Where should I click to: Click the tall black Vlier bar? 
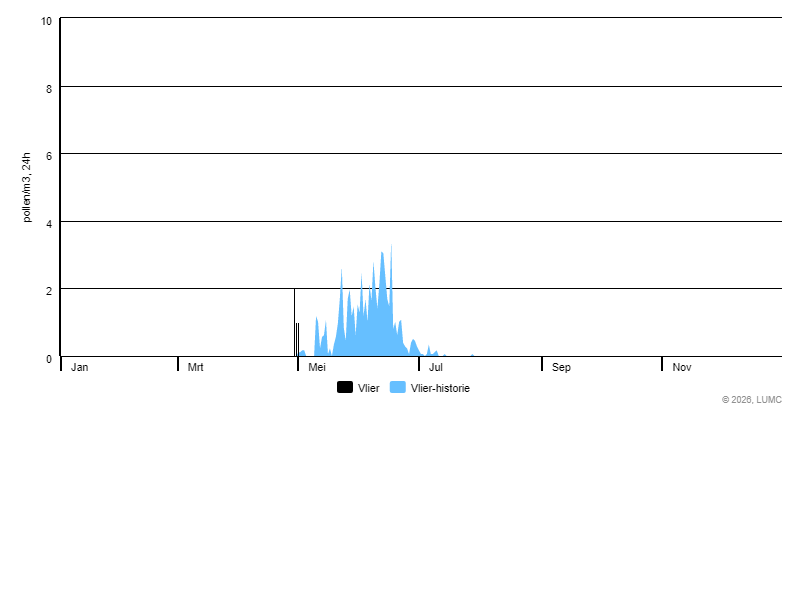click(294, 322)
